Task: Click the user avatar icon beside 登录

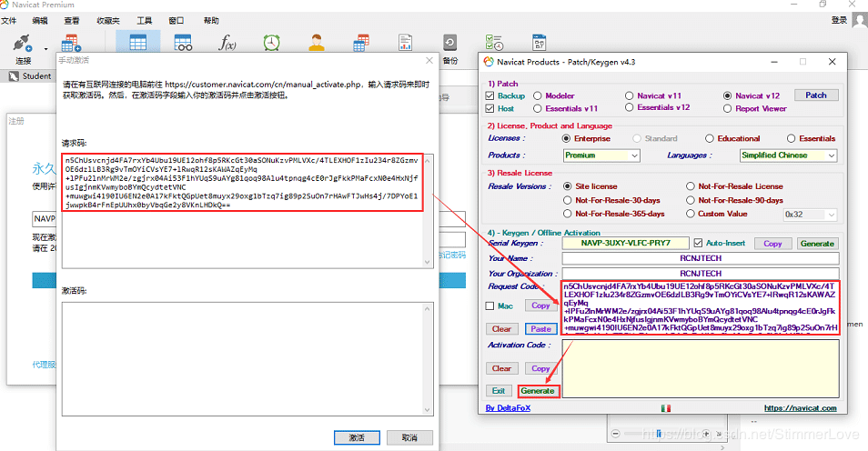Action: pos(860,20)
